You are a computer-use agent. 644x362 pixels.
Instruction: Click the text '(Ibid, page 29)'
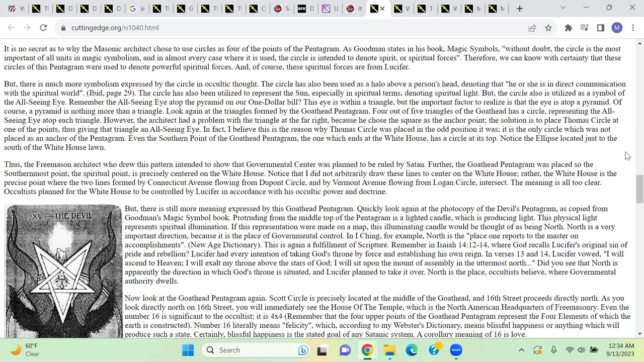112,93
